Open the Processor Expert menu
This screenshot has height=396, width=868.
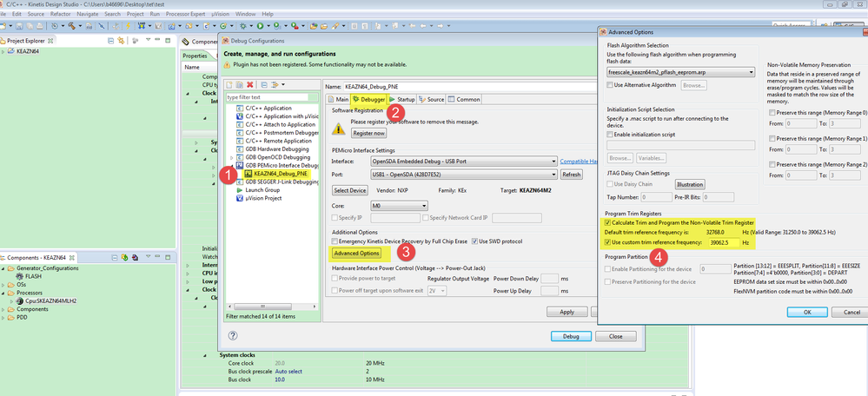click(x=185, y=13)
